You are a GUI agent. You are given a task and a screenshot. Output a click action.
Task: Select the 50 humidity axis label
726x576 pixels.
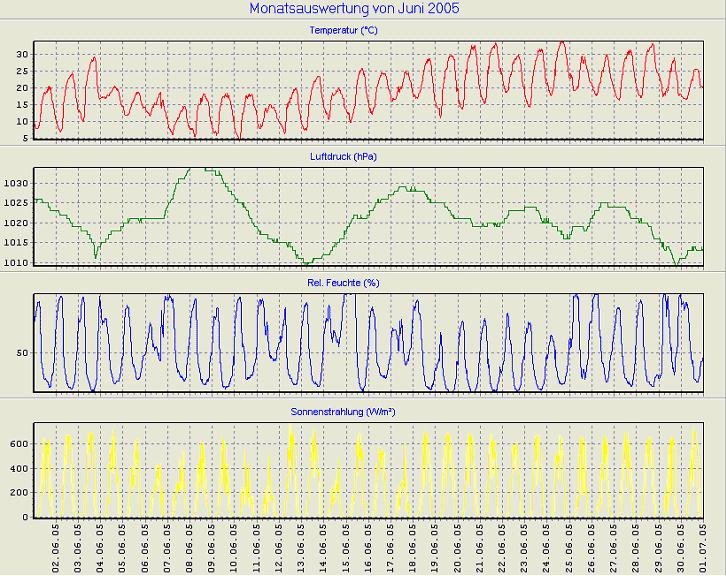[x=23, y=353]
